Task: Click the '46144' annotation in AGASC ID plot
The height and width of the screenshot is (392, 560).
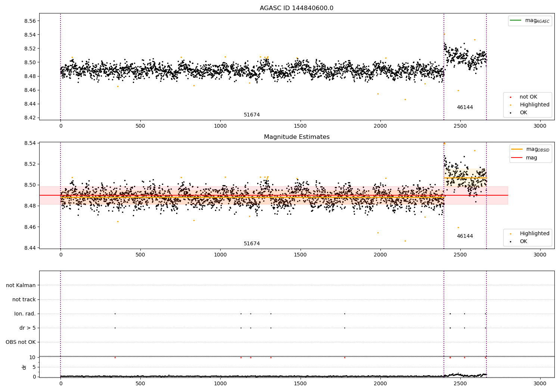Action: click(x=465, y=108)
